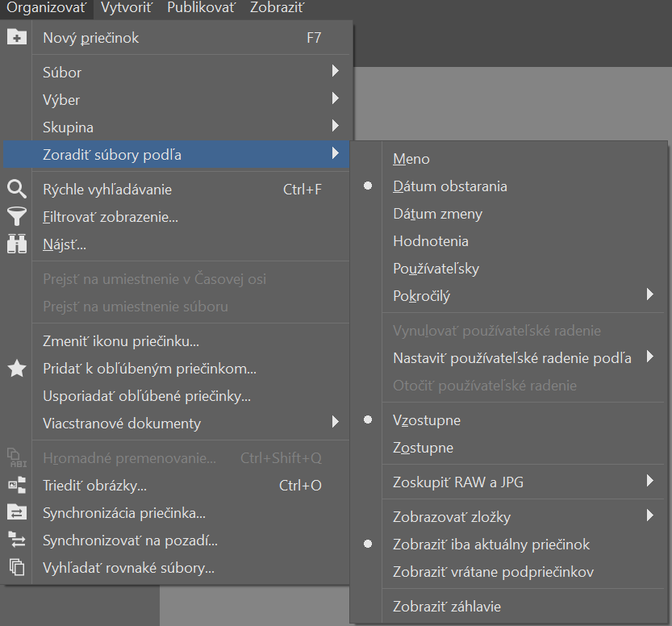Click Synchronizovať na pozadí icon

(17, 540)
